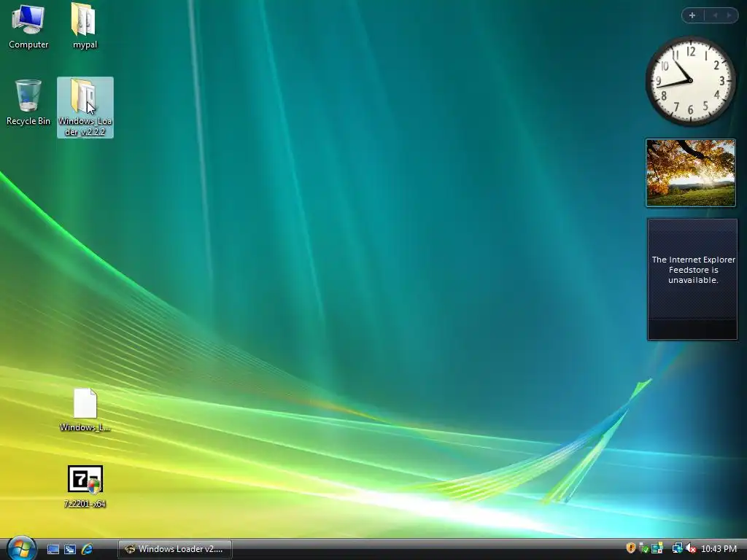Screen dimensions: 747x560
Task: Select the Recycle Bin icon
Action: tap(28, 102)
